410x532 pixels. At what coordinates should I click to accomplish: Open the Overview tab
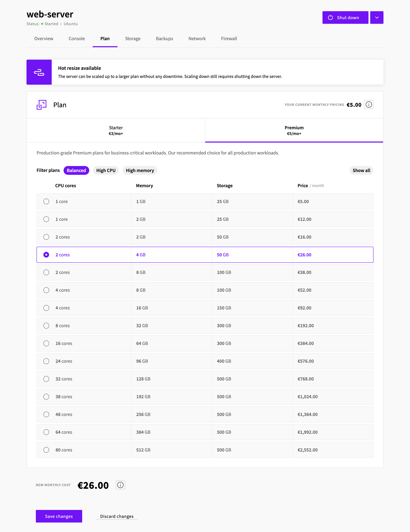pyautogui.click(x=44, y=38)
